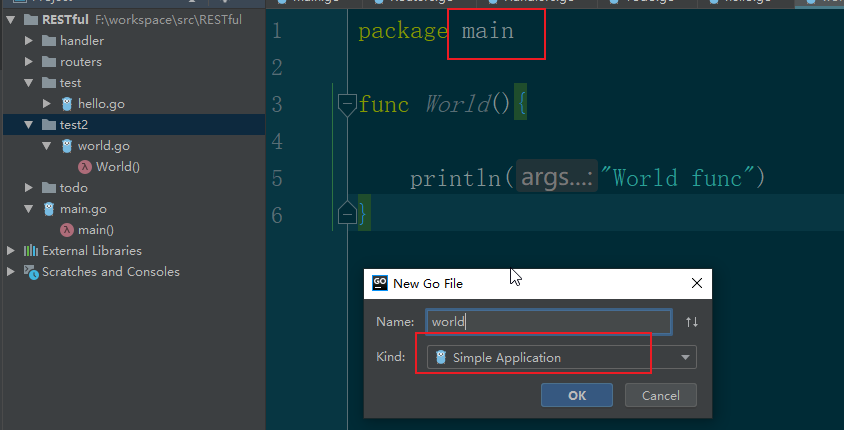844x430 pixels.
Task: Click the RESTful project folder icon
Action: 31,20
